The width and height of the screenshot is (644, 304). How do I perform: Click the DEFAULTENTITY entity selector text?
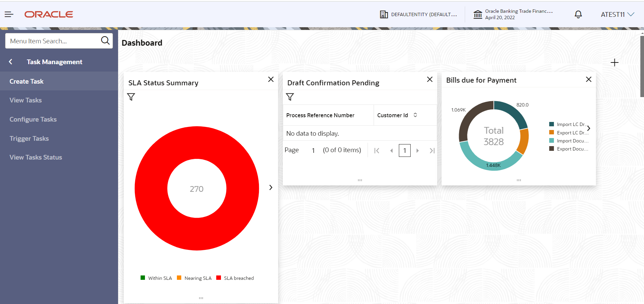tap(424, 14)
